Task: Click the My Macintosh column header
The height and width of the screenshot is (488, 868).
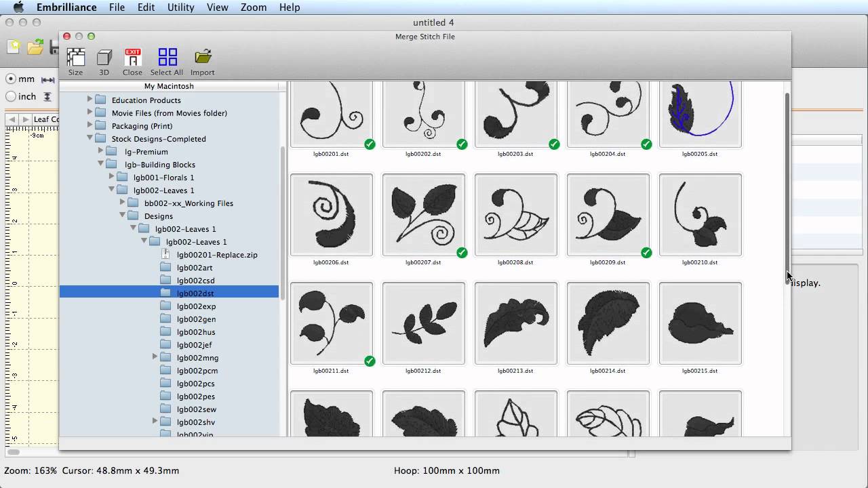Action: pos(169,86)
